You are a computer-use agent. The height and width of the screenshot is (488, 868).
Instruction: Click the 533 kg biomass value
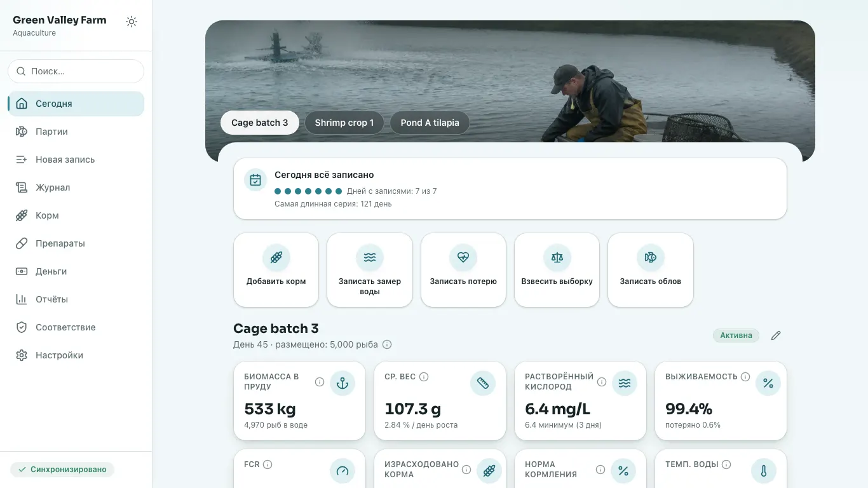tap(270, 409)
